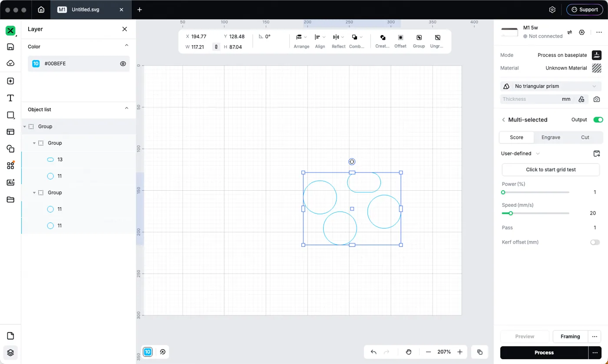Switch to the Score tab
This screenshot has width=608, height=364.
pos(516,137)
